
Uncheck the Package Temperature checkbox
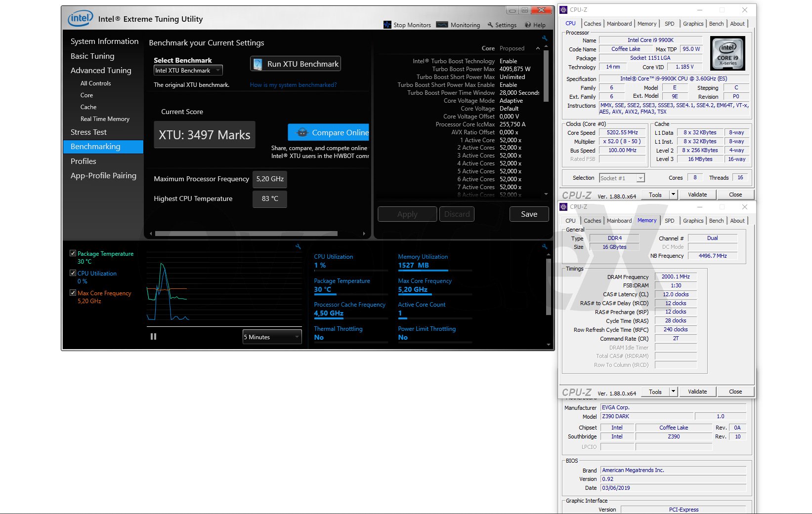click(73, 253)
